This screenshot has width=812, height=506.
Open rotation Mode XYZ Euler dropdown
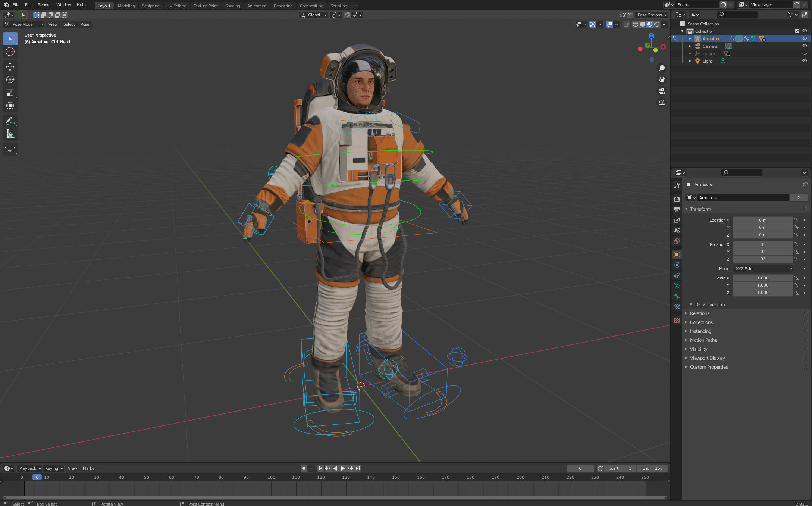[763, 269]
